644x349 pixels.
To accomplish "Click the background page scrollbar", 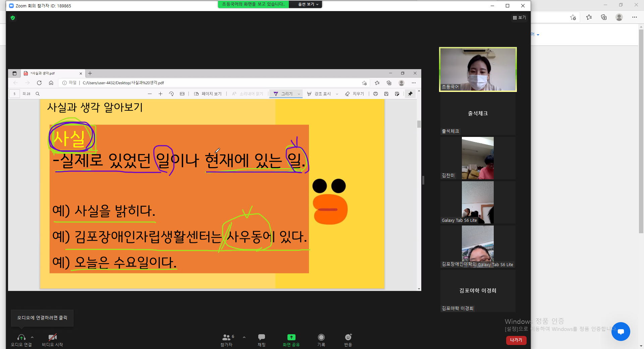I will point(641,131).
